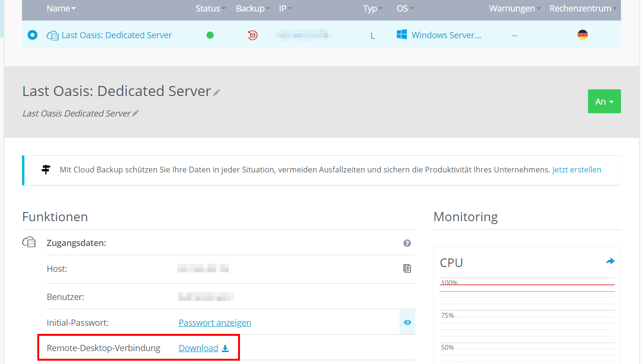Click the green status indicator dot

(x=210, y=35)
